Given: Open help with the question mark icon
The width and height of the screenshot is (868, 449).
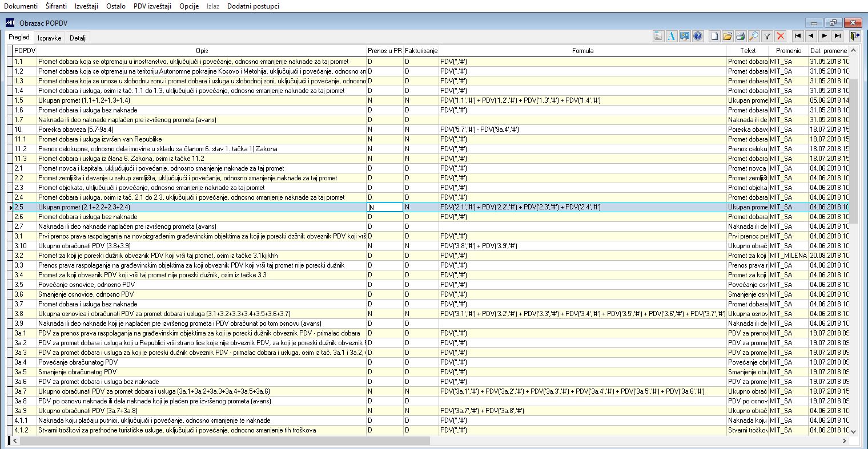Looking at the screenshot, I should tap(697, 36).
